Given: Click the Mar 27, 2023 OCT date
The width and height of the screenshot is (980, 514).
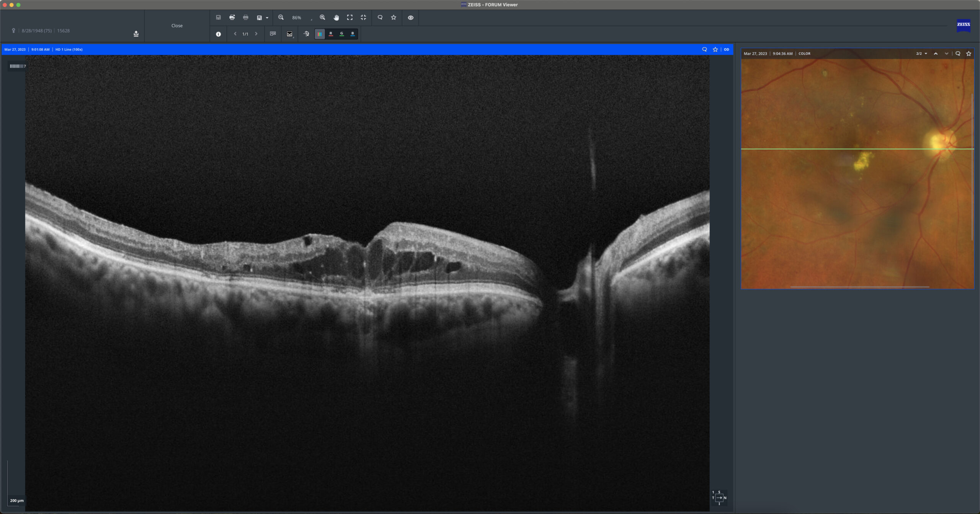Looking at the screenshot, I should pyautogui.click(x=15, y=49).
